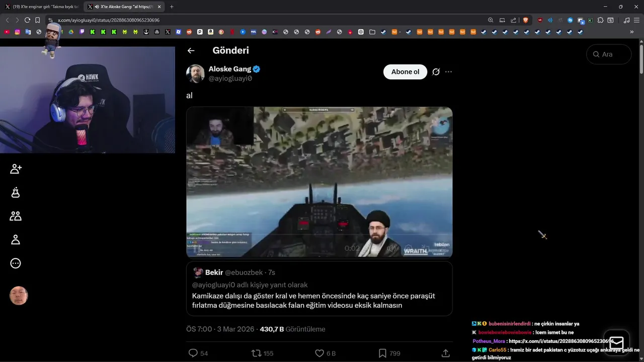The width and height of the screenshot is (644, 362).
Task: Bookmark this page from toolbar
Action: point(37,20)
